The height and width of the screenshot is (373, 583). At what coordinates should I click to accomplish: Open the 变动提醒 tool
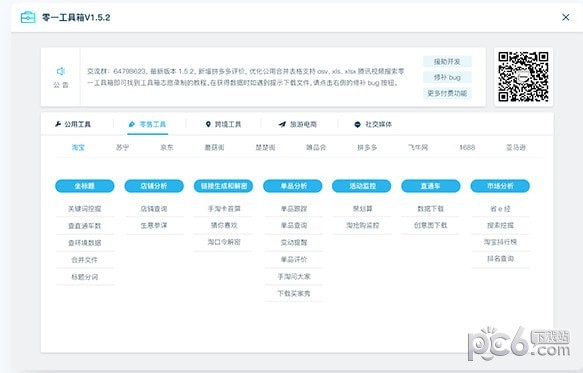pyautogui.click(x=294, y=242)
